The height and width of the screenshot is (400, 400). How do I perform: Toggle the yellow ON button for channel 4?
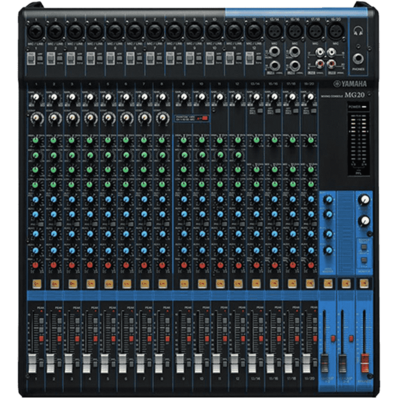click(x=91, y=284)
